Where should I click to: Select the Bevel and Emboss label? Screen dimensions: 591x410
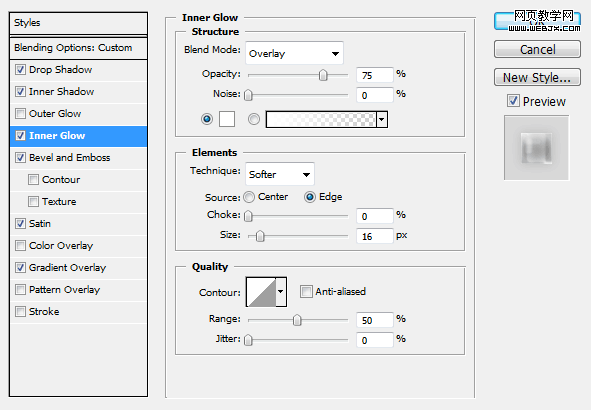[x=70, y=158]
